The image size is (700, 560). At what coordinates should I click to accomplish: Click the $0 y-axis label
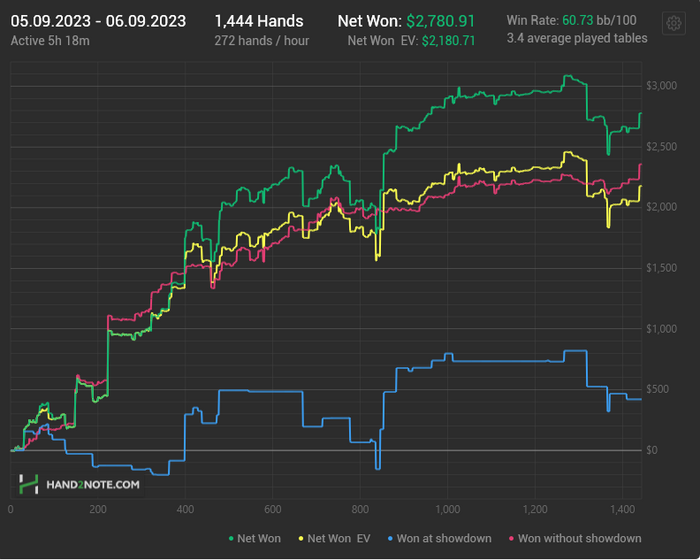click(x=652, y=450)
